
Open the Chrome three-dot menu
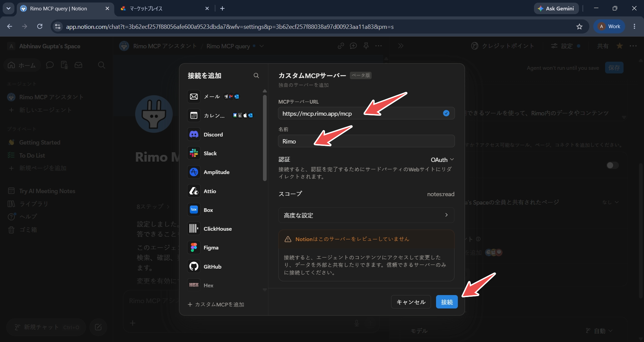pyautogui.click(x=634, y=26)
